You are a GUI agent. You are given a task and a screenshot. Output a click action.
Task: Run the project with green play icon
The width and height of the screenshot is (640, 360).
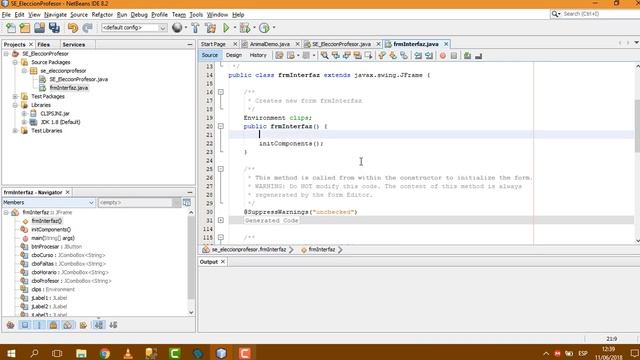[226, 28]
